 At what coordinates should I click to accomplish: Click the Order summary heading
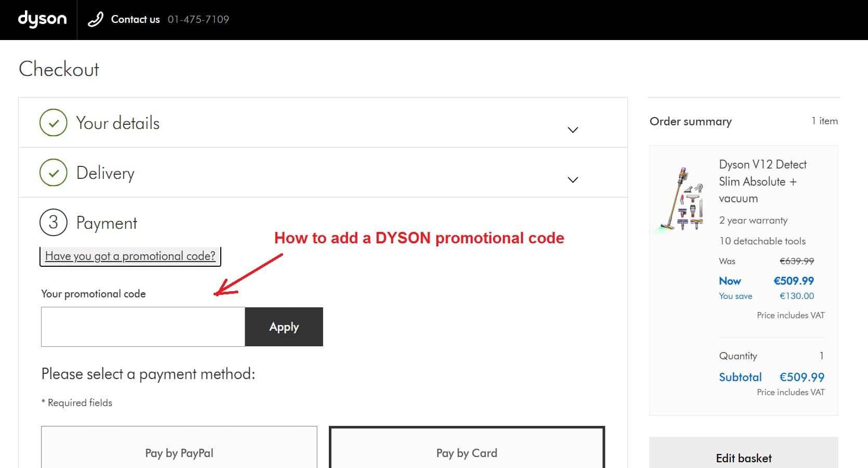tap(690, 121)
